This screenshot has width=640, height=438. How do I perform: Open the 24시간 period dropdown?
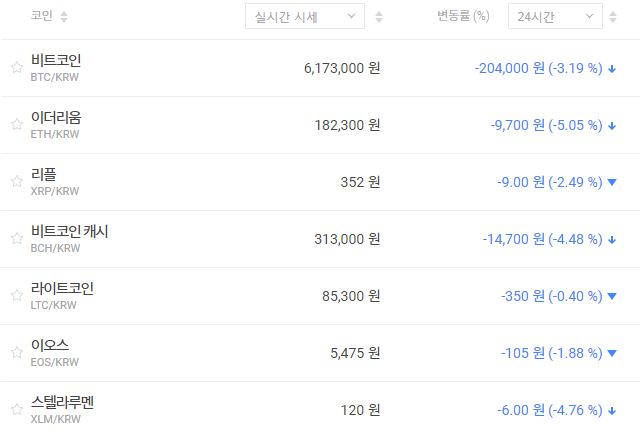coord(554,17)
